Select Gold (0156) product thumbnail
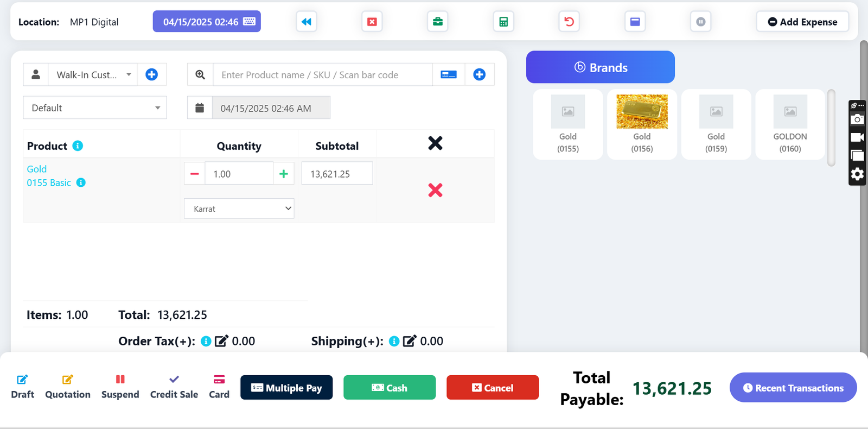This screenshot has width=868, height=429. tap(642, 124)
